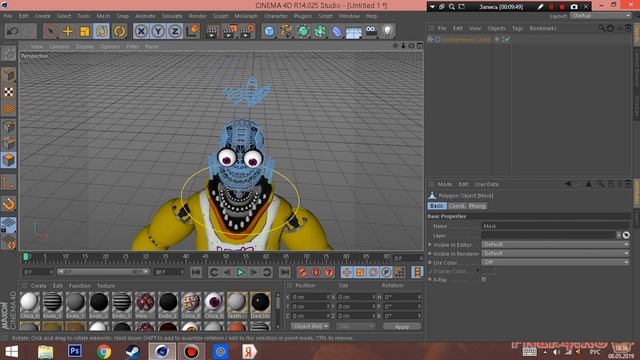
Task: Click the Apply button
Action: 402,327
